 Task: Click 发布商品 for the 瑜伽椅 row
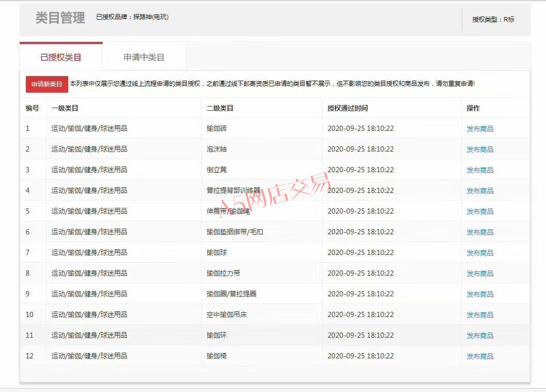[479, 356]
